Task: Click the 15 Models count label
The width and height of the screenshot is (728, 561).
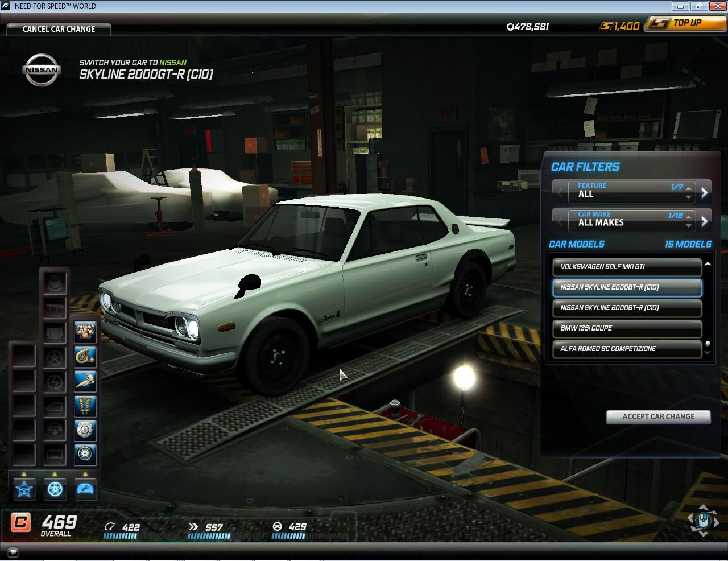Action: point(688,244)
